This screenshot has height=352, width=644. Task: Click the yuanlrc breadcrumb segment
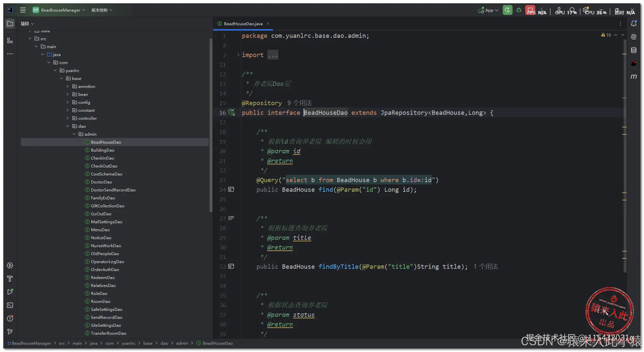128,343
